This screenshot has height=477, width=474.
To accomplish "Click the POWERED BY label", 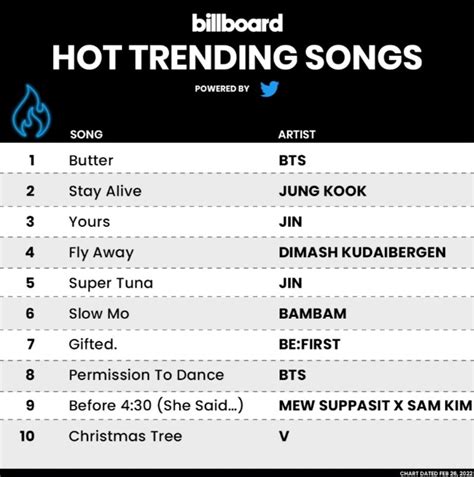I will [x=222, y=89].
